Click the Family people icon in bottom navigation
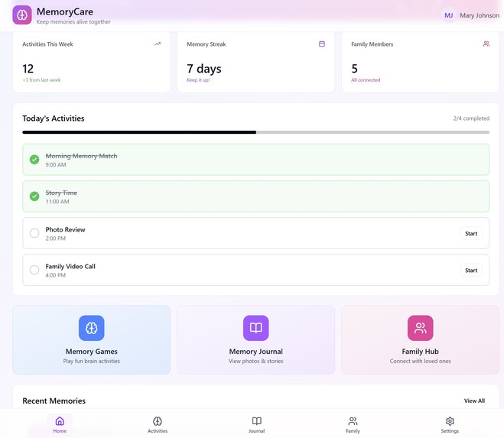 pos(353,421)
